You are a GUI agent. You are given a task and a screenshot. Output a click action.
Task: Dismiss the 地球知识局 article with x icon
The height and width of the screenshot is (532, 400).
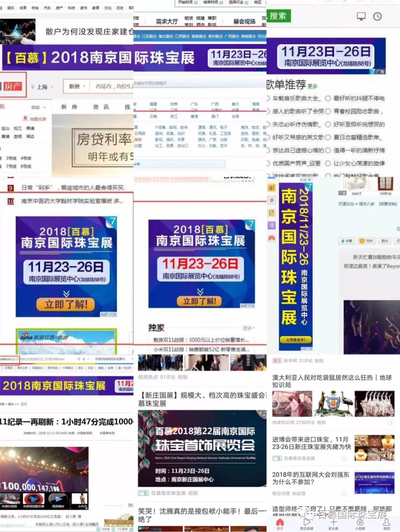coord(391,422)
